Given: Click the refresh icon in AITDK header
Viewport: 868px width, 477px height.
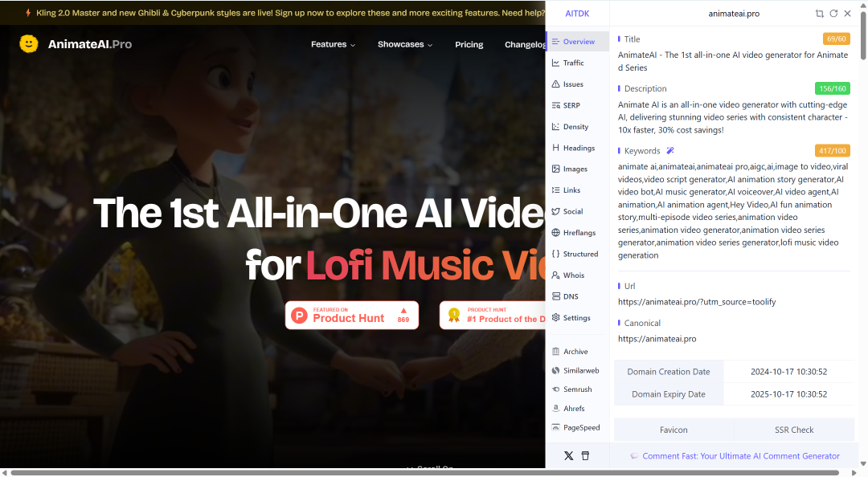Looking at the screenshot, I should [x=833, y=14].
